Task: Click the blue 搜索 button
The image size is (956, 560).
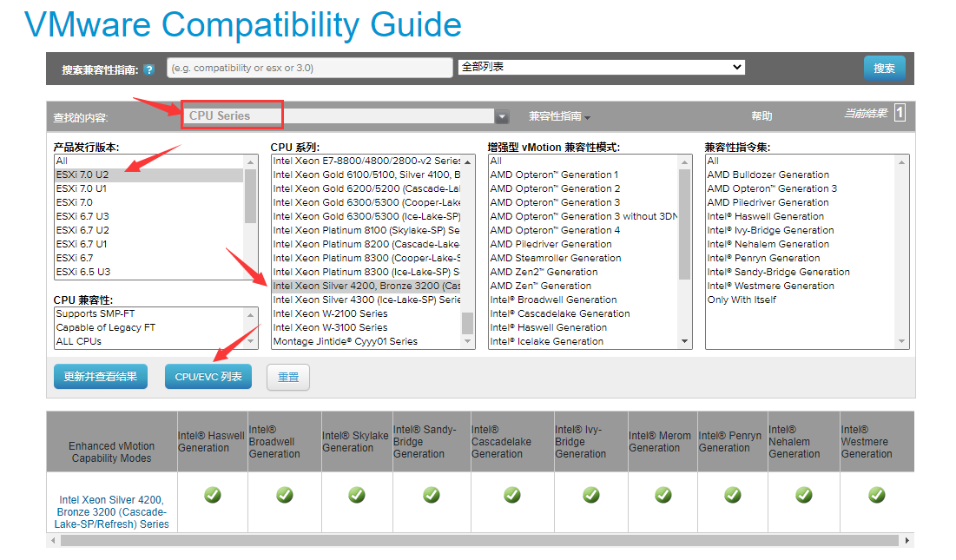Action: tap(884, 69)
